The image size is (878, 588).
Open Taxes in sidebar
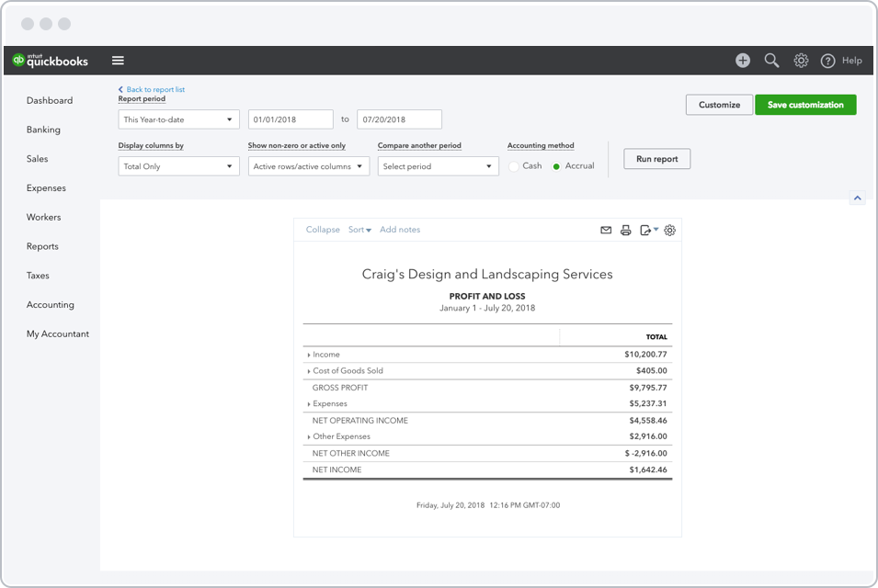38,275
